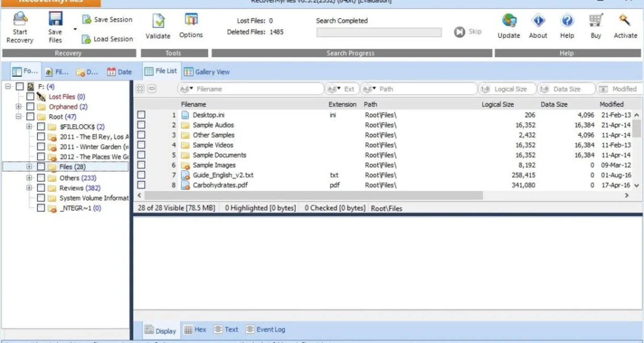Switch to the Date view tab

(119, 72)
